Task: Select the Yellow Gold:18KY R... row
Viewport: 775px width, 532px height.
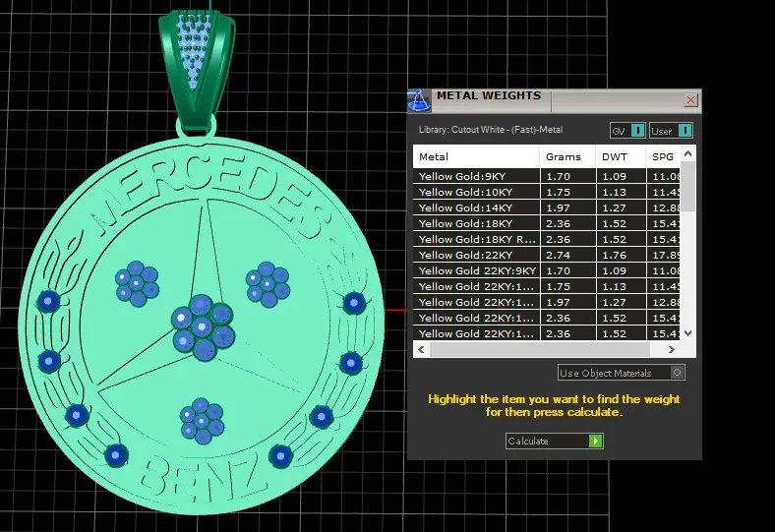Action: 546,240
